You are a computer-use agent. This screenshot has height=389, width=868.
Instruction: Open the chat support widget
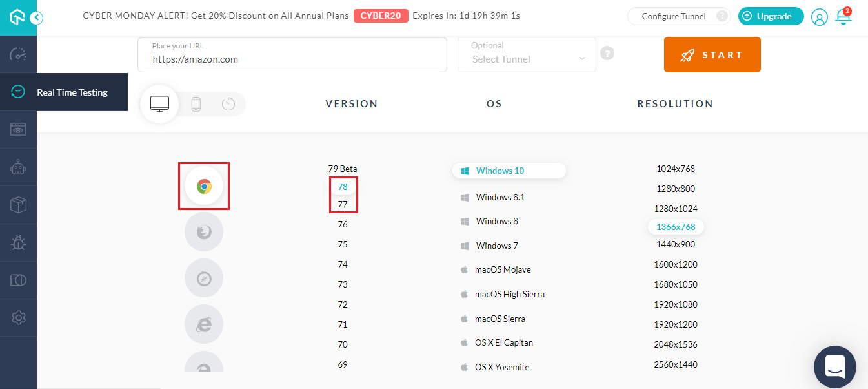click(x=835, y=367)
